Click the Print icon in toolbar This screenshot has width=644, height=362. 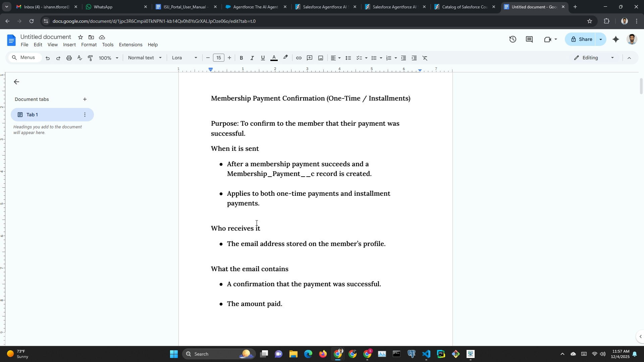[69, 58]
